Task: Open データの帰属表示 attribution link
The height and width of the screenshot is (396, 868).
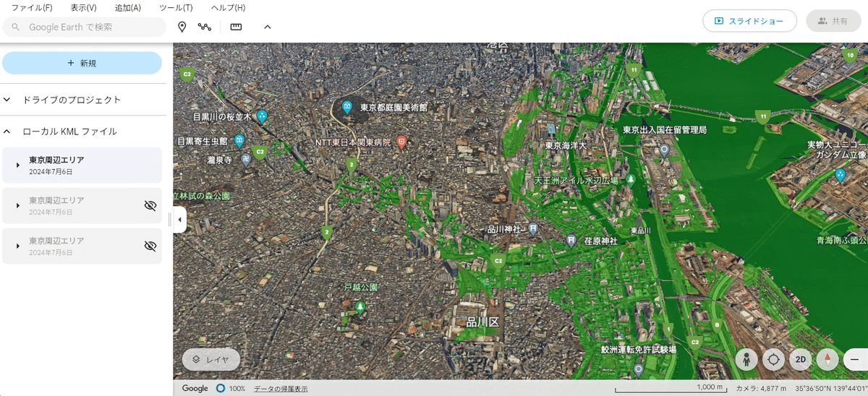Action: point(281,389)
